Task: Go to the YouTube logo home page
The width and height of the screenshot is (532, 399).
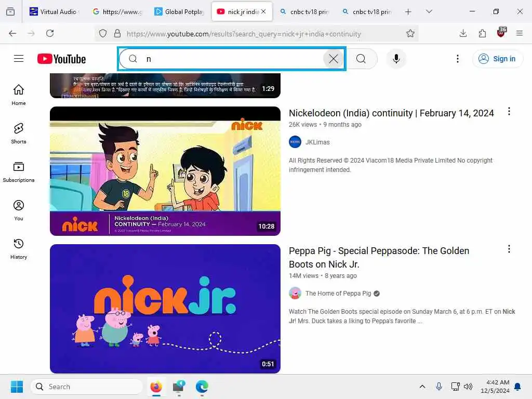Action: 61,59
